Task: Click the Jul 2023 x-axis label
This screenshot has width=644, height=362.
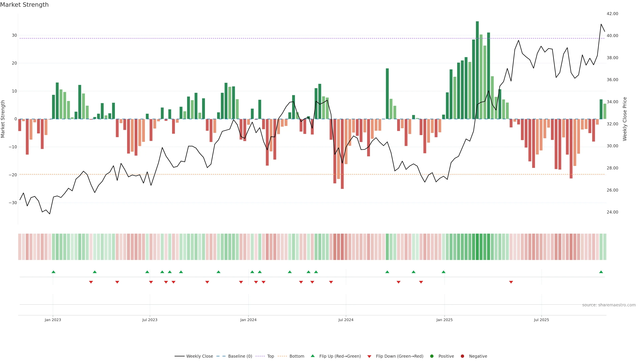Action: click(x=150, y=320)
